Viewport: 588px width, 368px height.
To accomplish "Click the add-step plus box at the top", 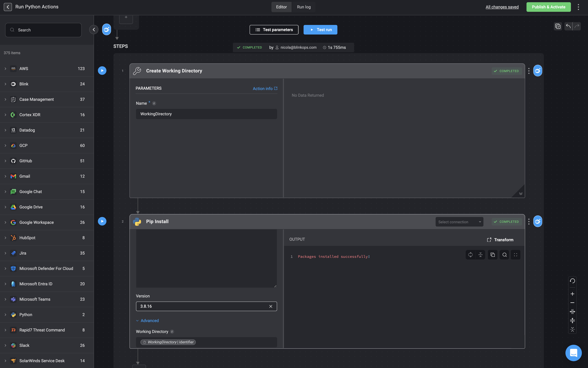I will tap(126, 18).
